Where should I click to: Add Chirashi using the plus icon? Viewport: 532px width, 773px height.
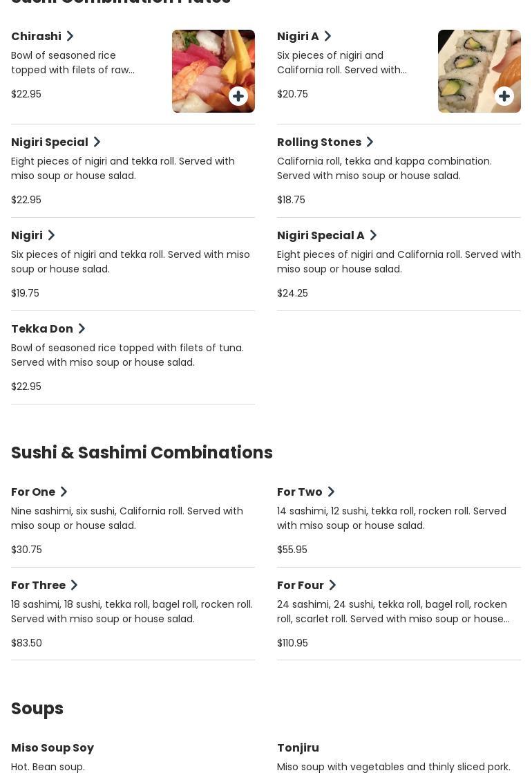(x=238, y=96)
